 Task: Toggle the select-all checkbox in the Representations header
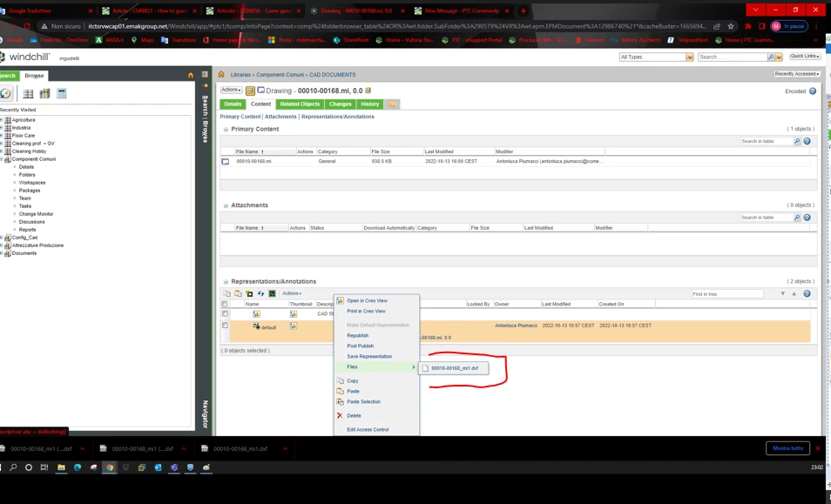(x=225, y=304)
